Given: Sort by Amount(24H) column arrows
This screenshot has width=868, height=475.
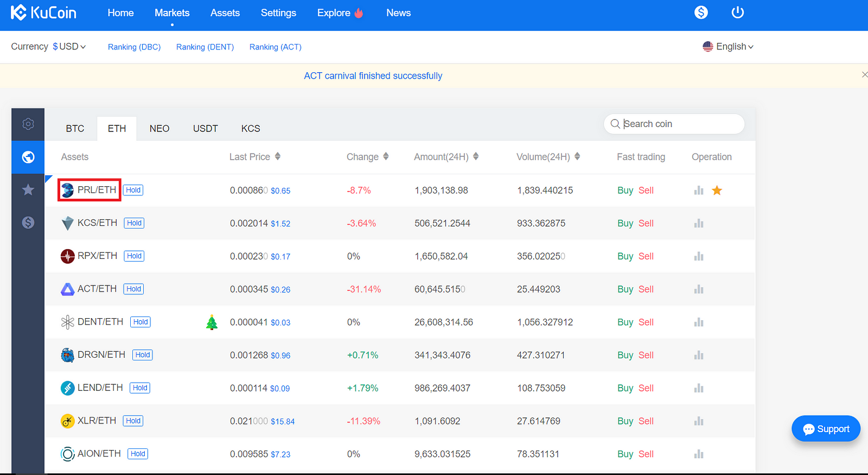Looking at the screenshot, I should pos(476,156).
